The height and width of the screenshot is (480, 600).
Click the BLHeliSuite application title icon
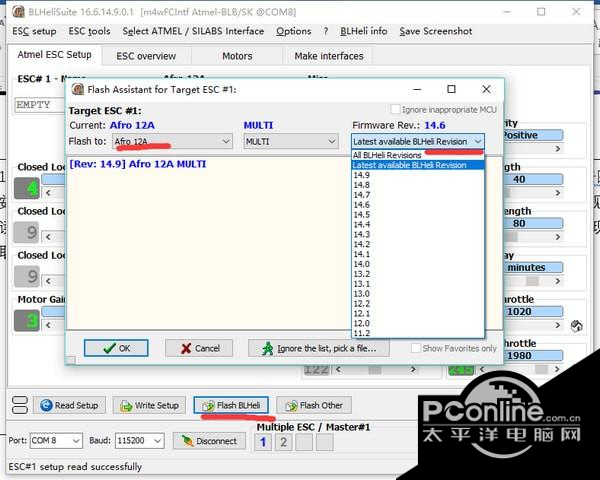click(18, 12)
